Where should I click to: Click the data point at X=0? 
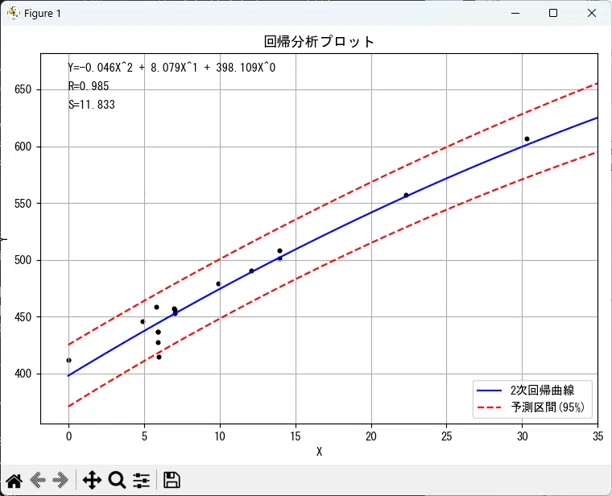pyautogui.click(x=69, y=360)
